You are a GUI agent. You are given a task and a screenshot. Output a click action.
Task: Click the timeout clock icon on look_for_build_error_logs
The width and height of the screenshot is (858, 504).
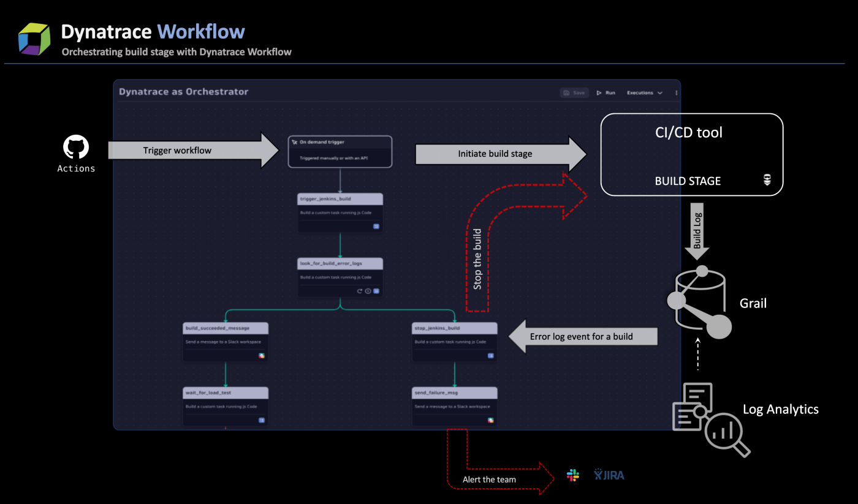coord(368,291)
